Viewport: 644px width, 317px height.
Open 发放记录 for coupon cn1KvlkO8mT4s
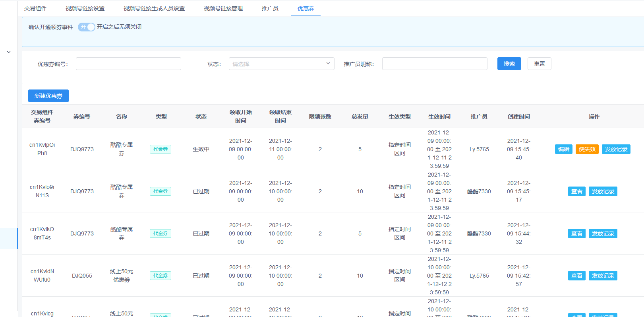tap(603, 233)
